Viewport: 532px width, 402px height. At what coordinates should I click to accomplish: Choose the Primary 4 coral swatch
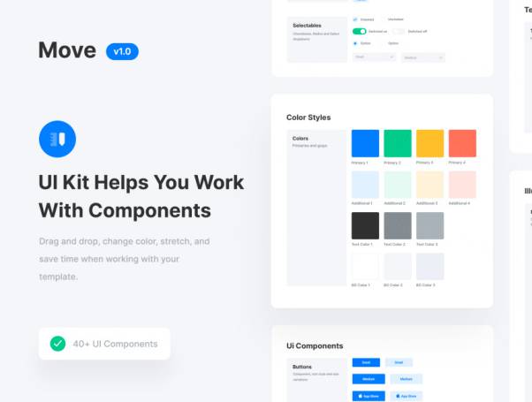462,143
